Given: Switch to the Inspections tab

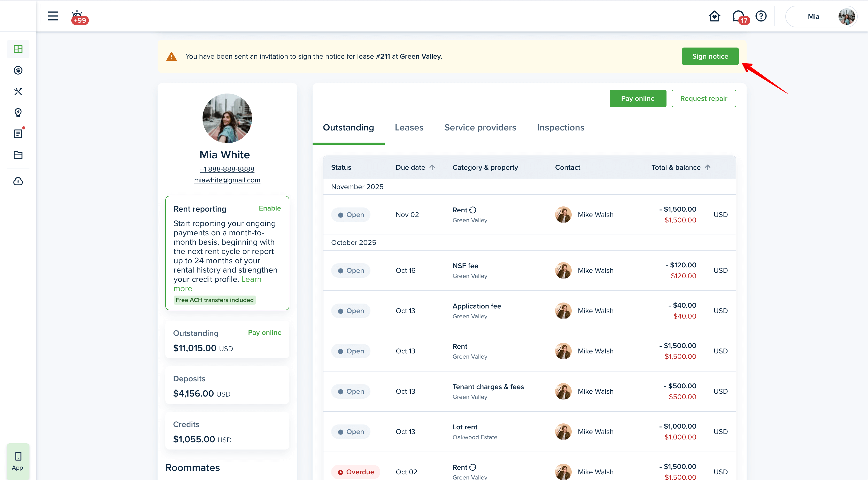Looking at the screenshot, I should pyautogui.click(x=560, y=128).
